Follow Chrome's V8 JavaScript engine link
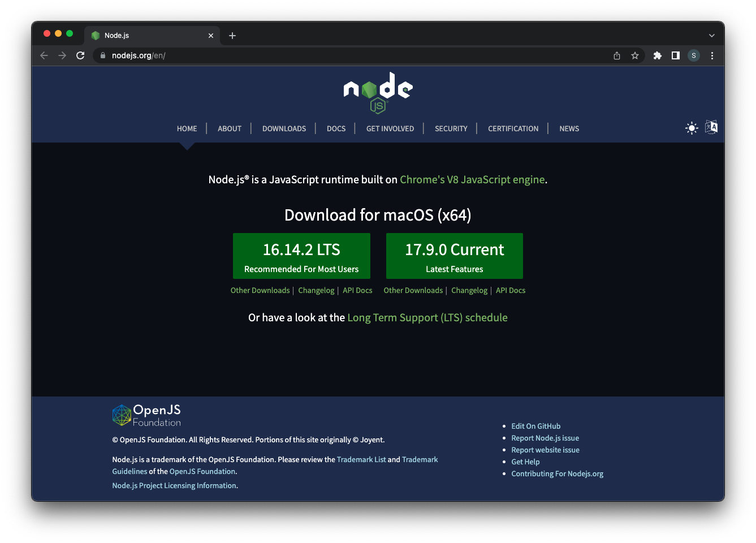The width and height of the screenshot is (756, 543). 472,180
